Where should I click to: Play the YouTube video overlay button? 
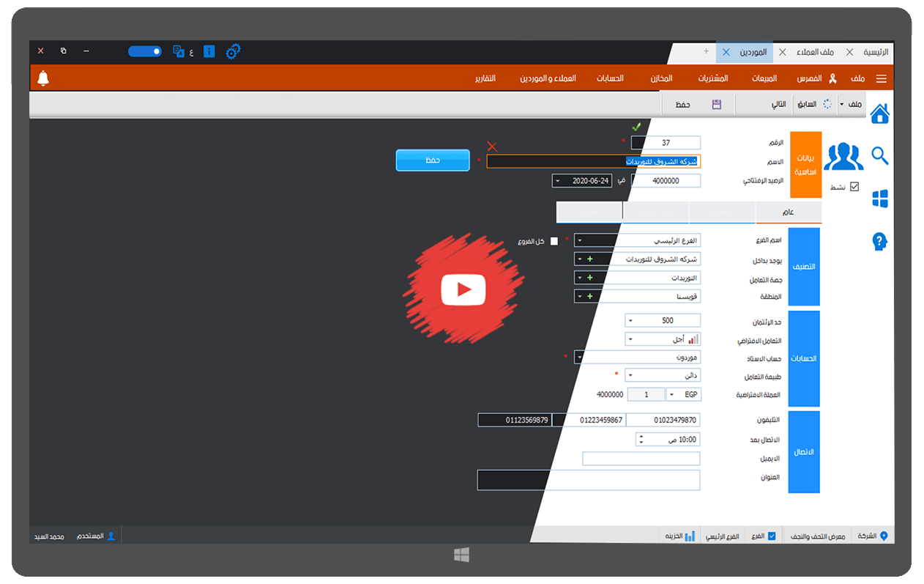(463, 291)
